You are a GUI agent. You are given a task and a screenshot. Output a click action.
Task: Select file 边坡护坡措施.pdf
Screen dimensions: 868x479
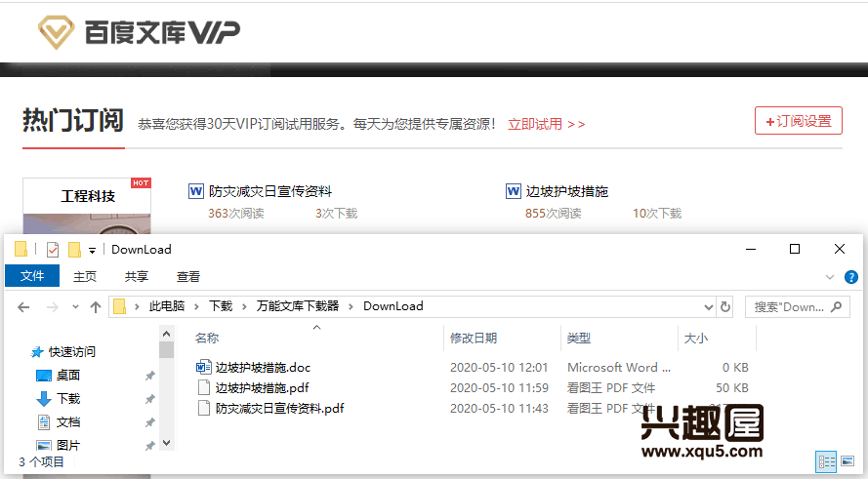(262, 387)
